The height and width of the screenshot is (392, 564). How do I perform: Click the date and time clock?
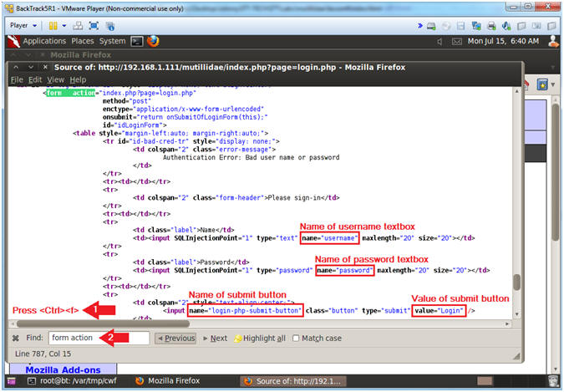click(503, 41)
